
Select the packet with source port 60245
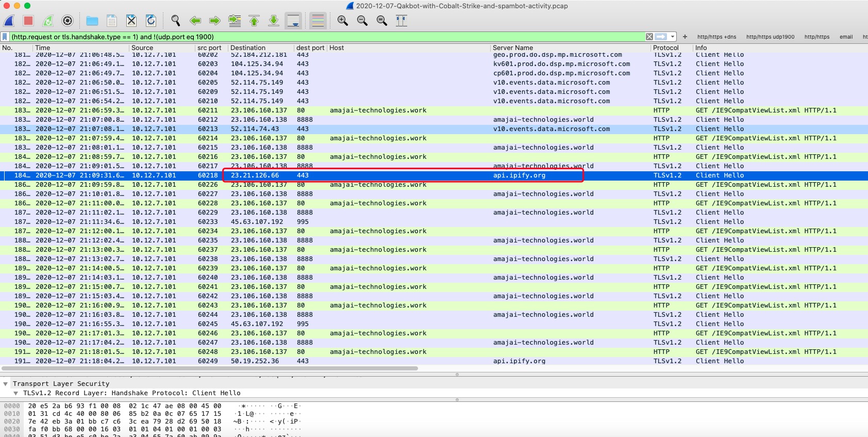click(434, 324)
